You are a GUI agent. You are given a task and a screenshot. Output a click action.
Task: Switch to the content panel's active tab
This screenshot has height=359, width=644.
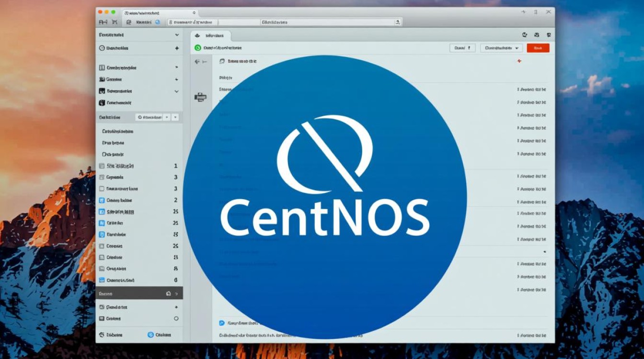211,35
